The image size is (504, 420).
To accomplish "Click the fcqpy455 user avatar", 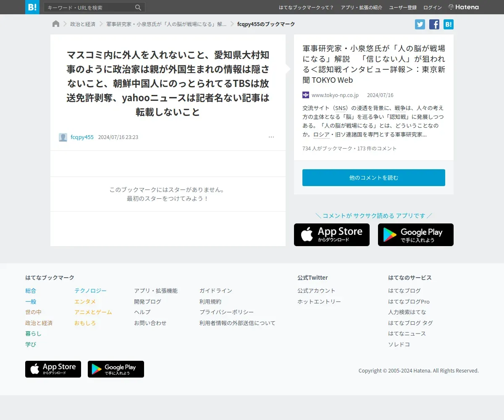I will click(x=63, y=137).
